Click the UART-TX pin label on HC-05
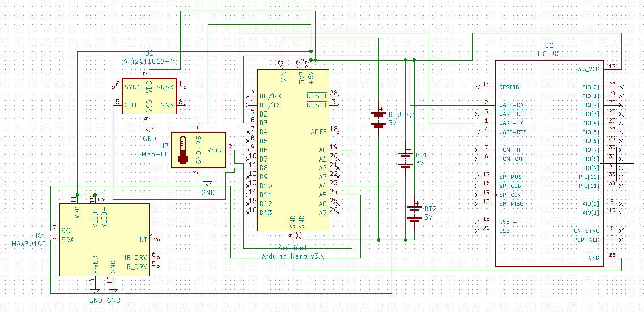Screen dimensions: 644x312 [511, 123]
